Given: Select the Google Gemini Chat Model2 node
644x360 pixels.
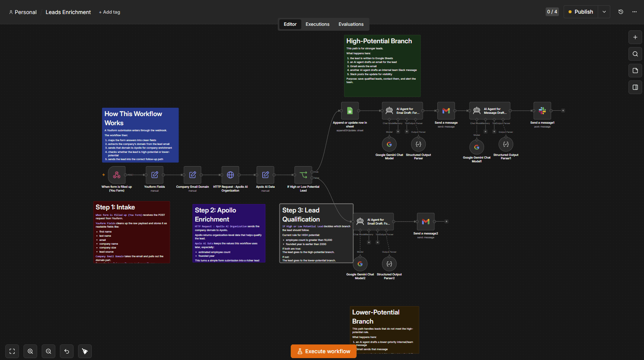Looking at the screenshot, I should pyautogui.click(x=360, y=264).
